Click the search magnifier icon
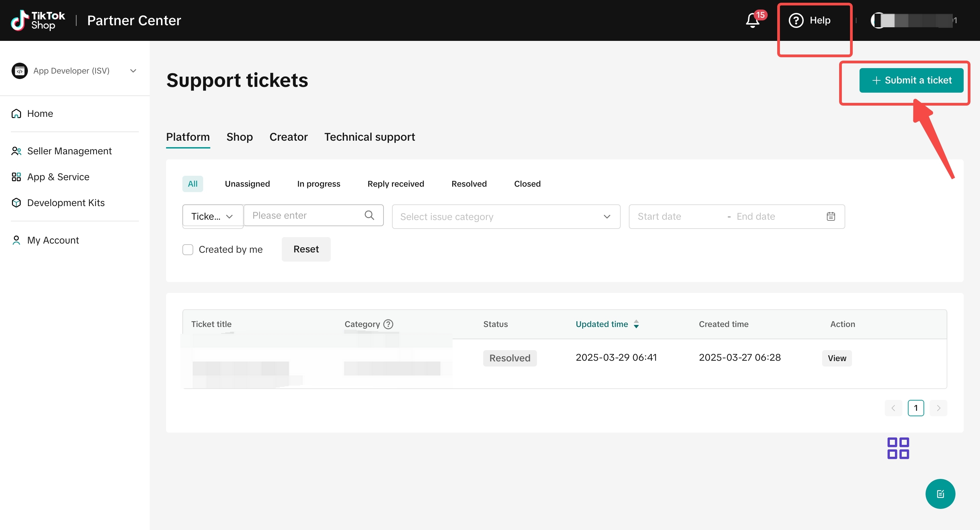 click(x=369, y=215)
